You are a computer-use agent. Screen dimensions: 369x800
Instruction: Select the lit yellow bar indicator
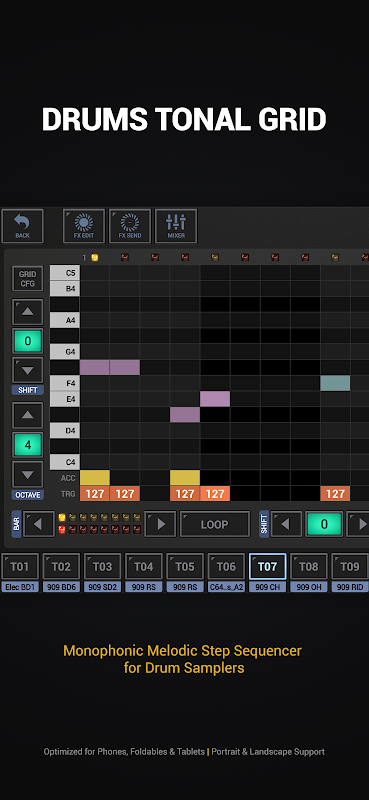62,517
